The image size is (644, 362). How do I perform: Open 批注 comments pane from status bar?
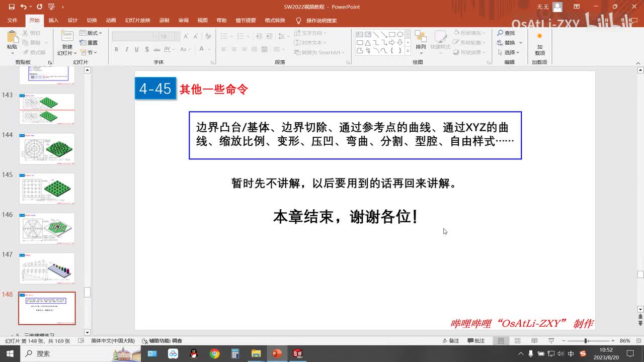476,340
